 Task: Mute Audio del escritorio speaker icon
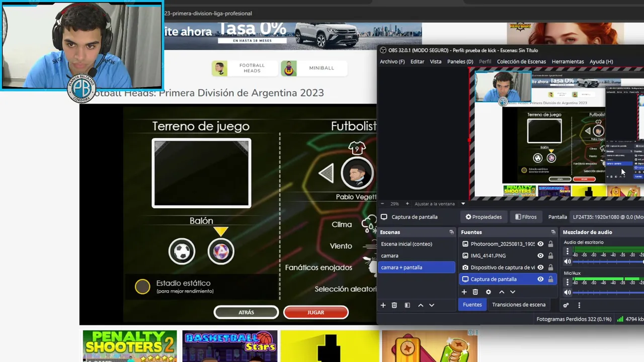568,261
